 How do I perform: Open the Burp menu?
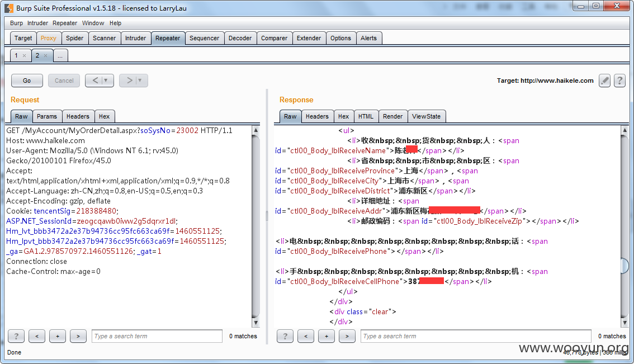tap(17, 23)
